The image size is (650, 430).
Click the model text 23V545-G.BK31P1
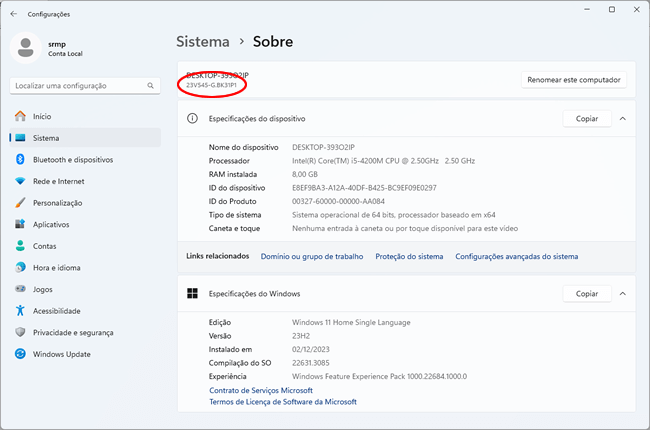[x=211, y=85]
